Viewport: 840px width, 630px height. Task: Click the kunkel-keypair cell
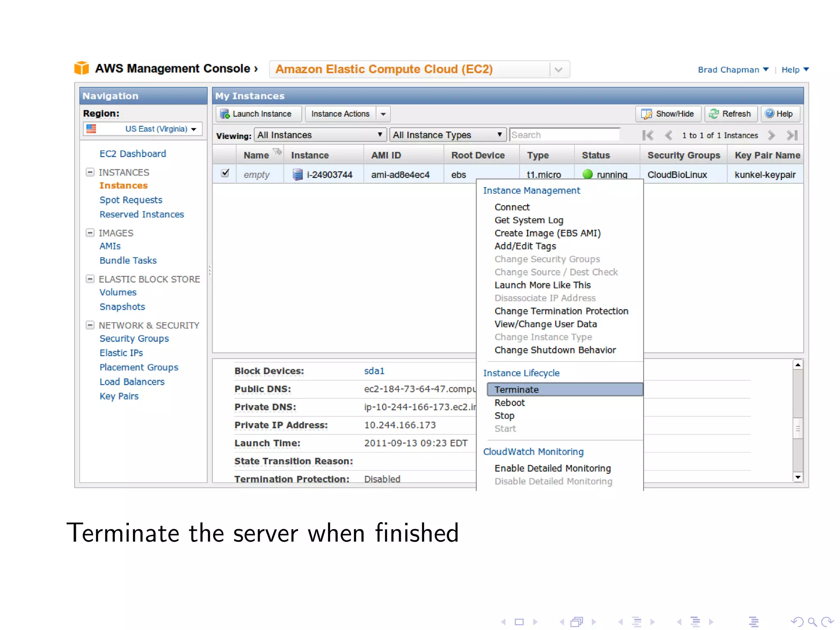[765, 175]
